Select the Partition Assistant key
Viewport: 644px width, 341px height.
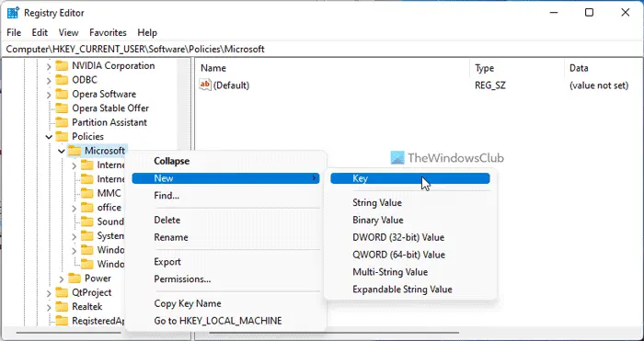(x=109, y=122)
